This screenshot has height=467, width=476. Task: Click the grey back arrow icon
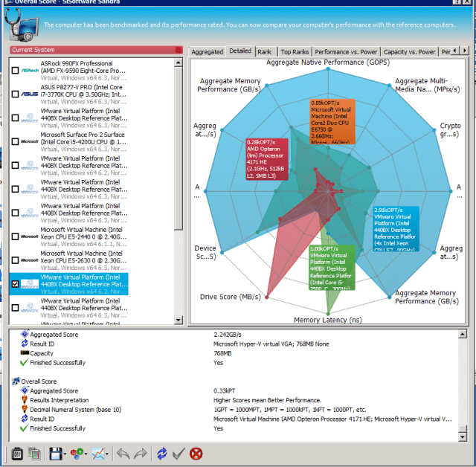[x=123, y=454]
